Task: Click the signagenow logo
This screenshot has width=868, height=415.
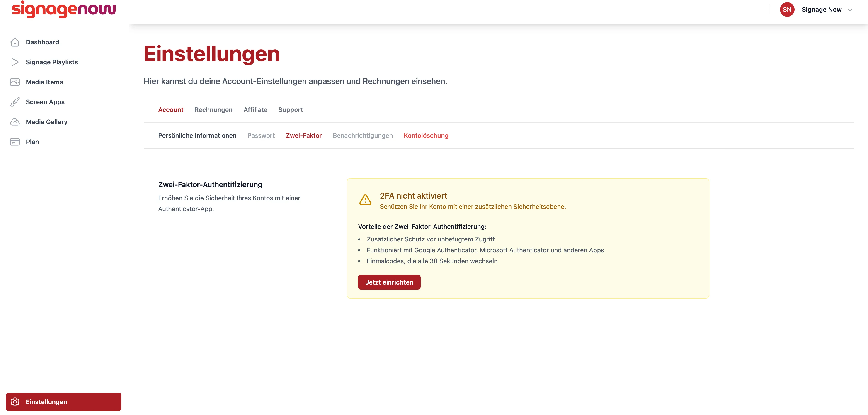Action: point(64,10)
